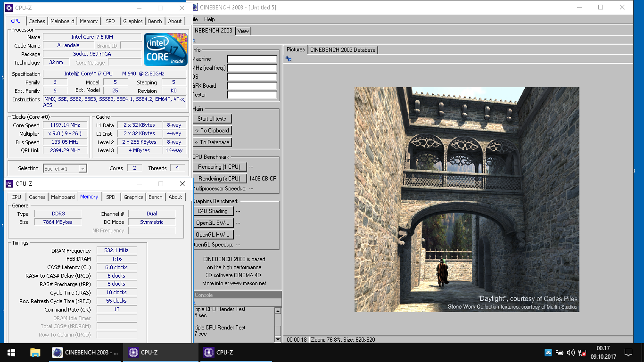Click the To Clipboard button
Viewport: 644px width, 362px height.
[212, 131]
